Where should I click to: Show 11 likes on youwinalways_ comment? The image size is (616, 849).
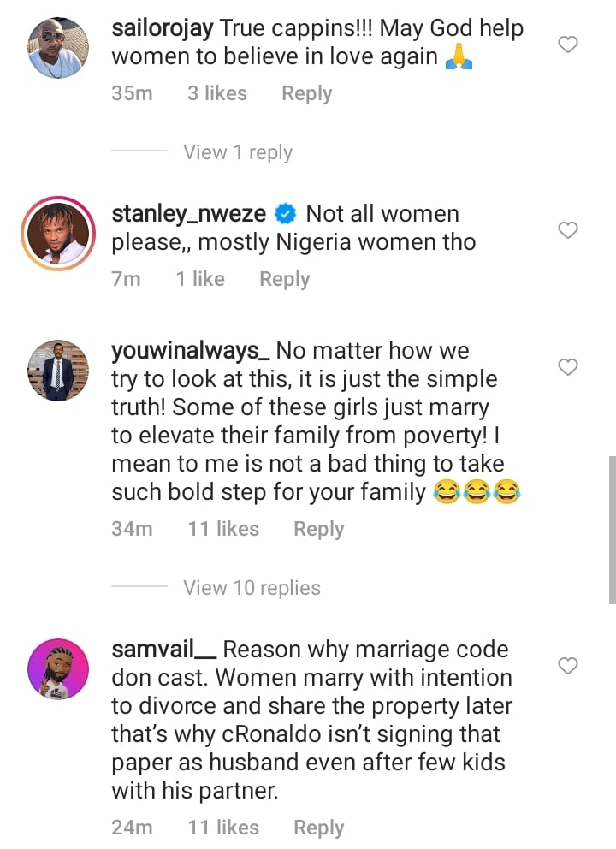(x=223, y=528)
